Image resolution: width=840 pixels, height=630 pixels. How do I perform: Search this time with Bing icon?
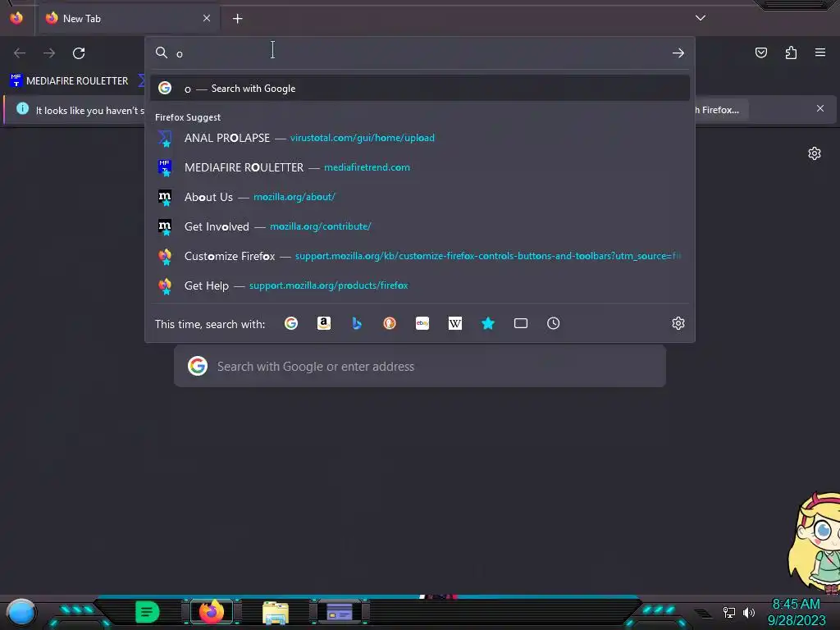(357, 323)
